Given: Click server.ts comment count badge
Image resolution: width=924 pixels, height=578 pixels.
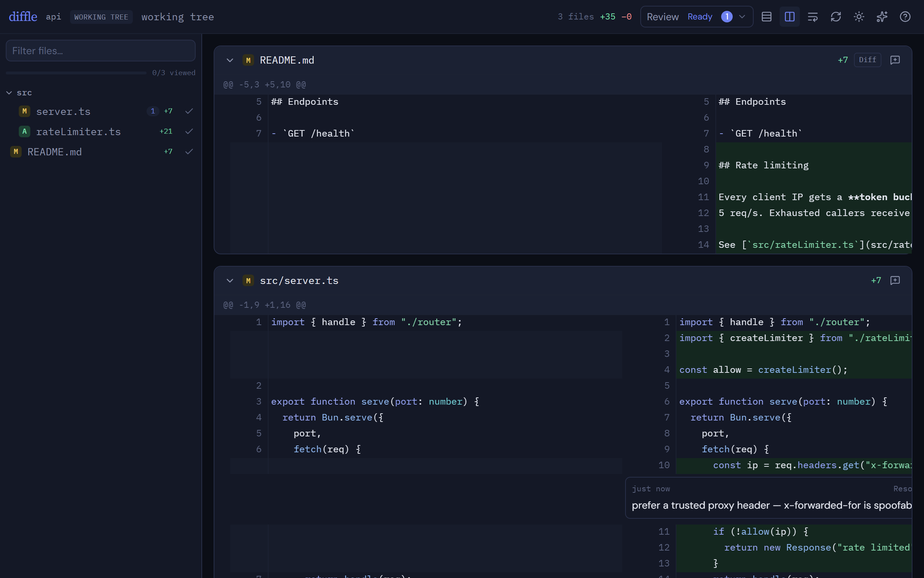Looking at the screenshot, I should click(153, 111).
